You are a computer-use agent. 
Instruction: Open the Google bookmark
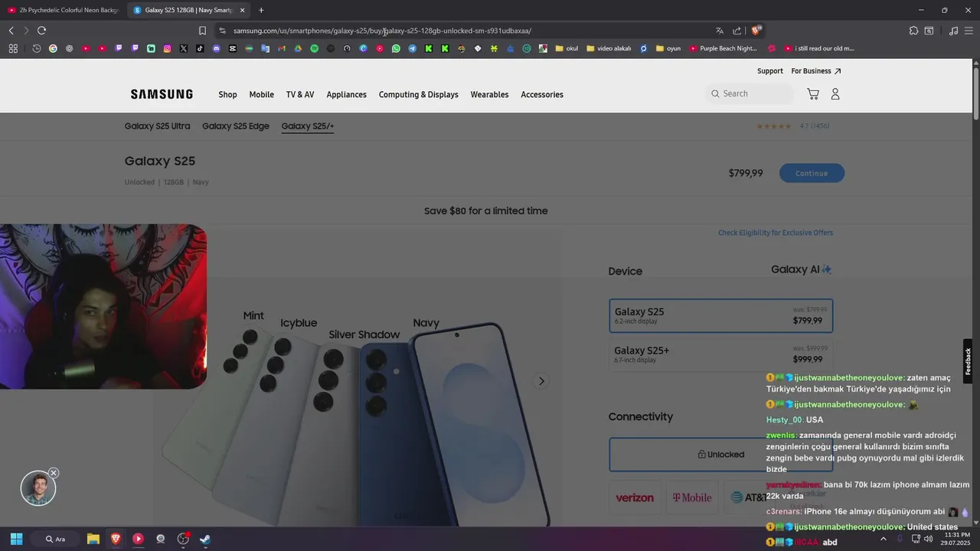pos(53,48)
